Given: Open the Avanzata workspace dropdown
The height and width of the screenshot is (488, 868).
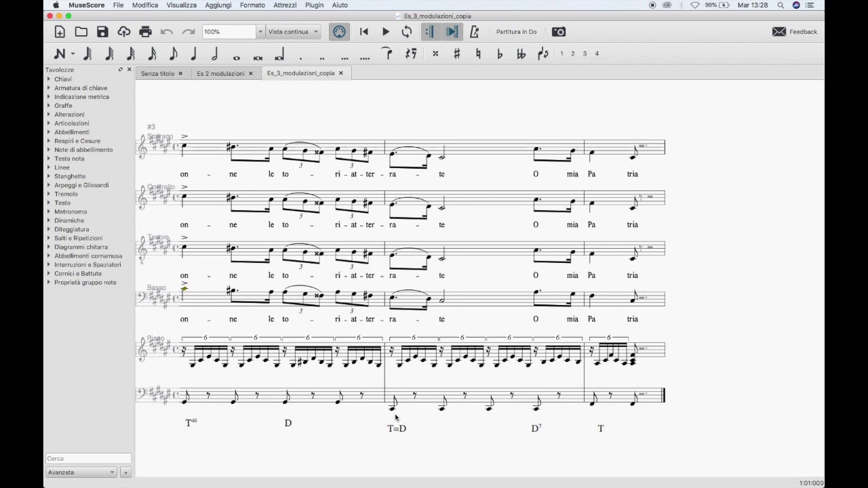Looking at the screenshot, I should [x=81, y=472].
